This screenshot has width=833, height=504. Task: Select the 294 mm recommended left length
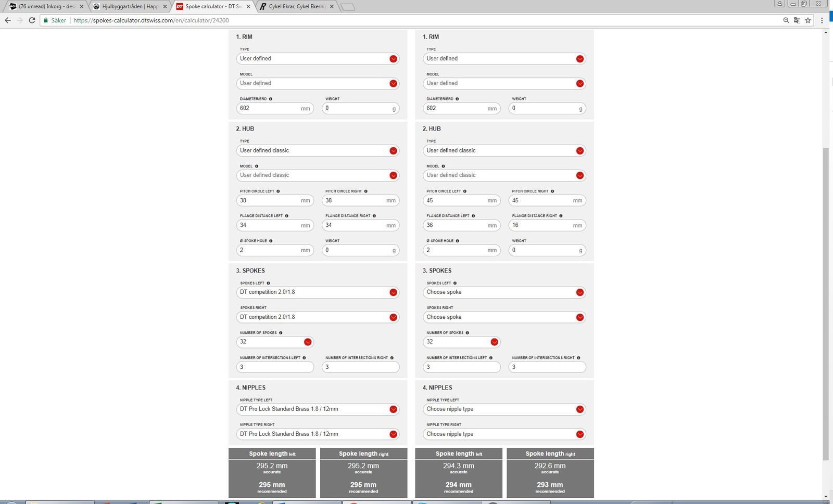click(459, 485)
